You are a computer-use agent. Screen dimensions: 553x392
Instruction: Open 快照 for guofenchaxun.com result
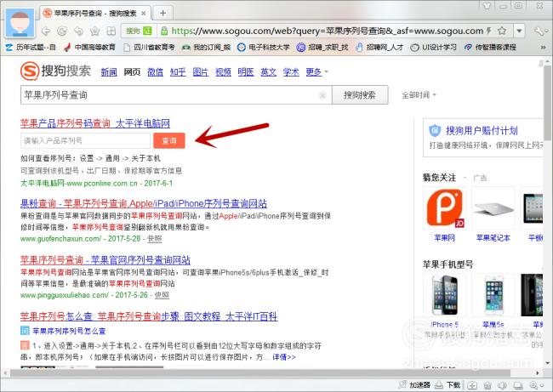[x=155, y=239]
